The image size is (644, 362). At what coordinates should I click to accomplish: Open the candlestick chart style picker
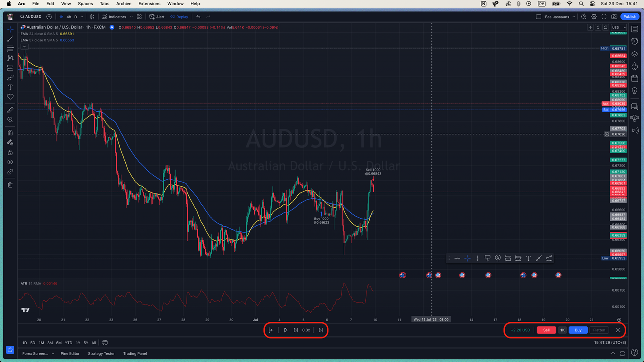92,17
